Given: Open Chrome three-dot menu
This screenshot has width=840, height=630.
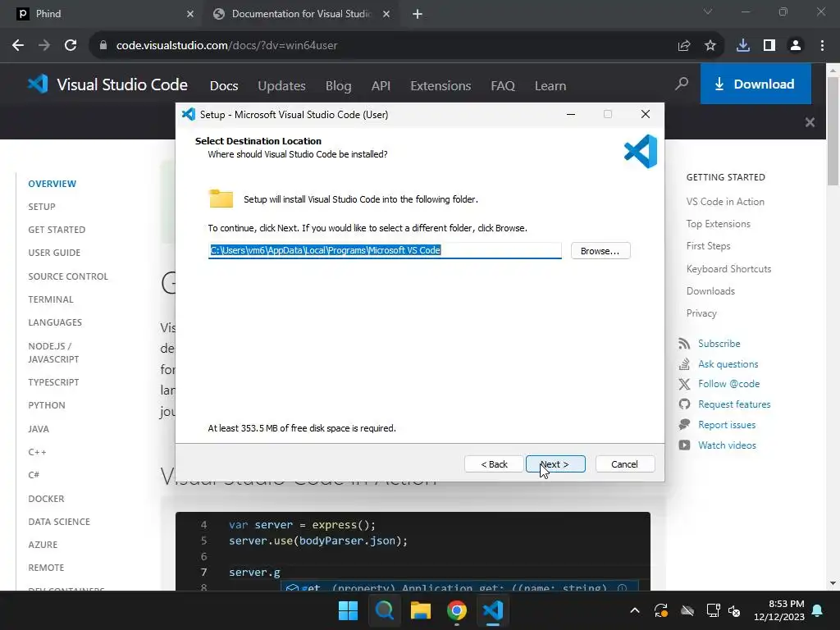Looking at the screenshot, I should [822, 46].
